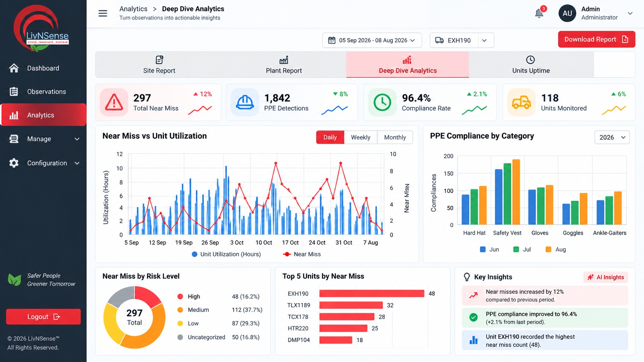Click the Observations clipboard icon
This screenshot has height=362, width=644.
[14, 92]
